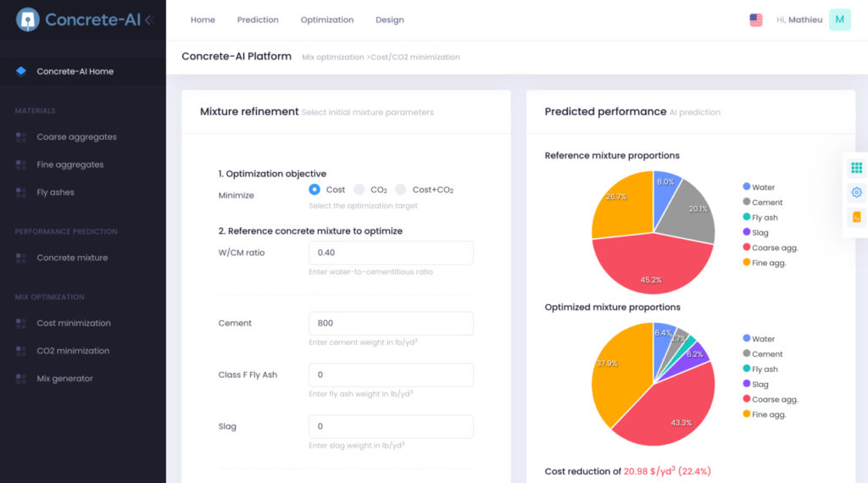
Task: Open CO2 minimization in the sidebar
Action: pos(73,351)
